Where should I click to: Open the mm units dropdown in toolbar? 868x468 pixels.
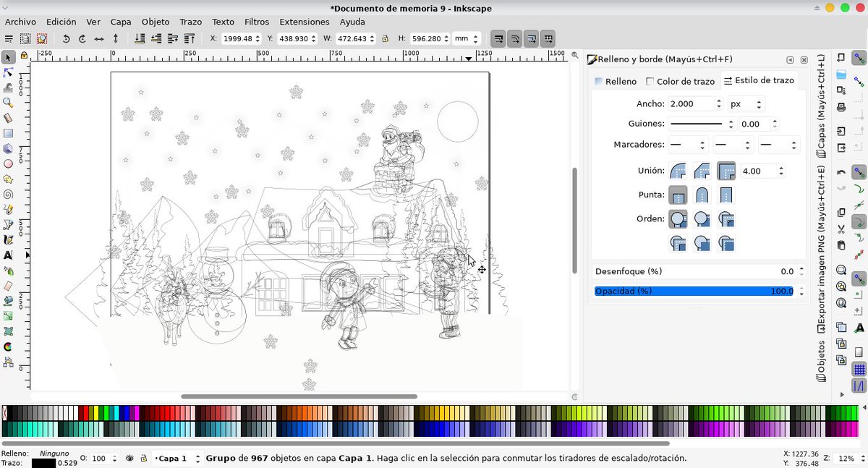tap(466, 38)
